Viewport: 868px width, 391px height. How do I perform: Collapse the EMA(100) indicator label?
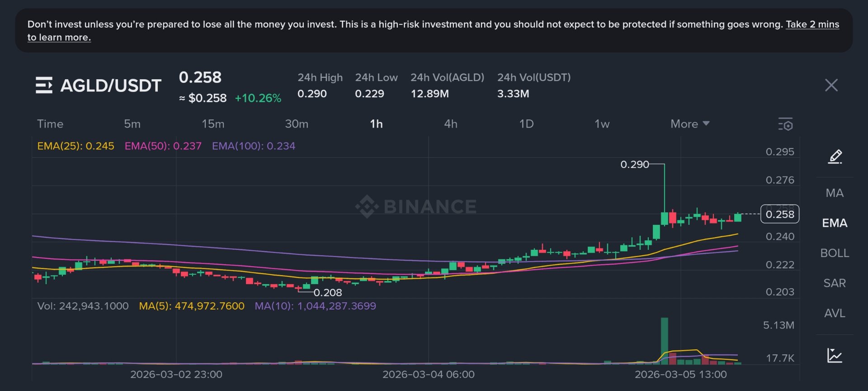(253, 146)
